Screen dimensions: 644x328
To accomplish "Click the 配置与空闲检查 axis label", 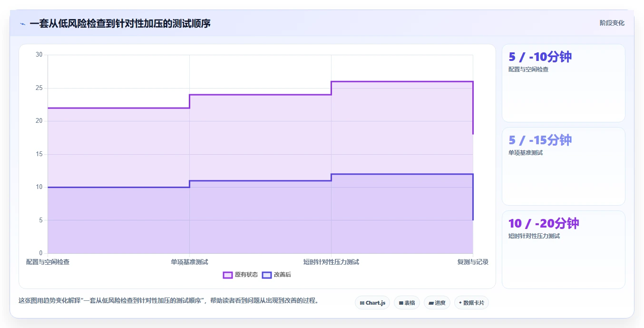I will pyautogui.click(x=48, y=262).
